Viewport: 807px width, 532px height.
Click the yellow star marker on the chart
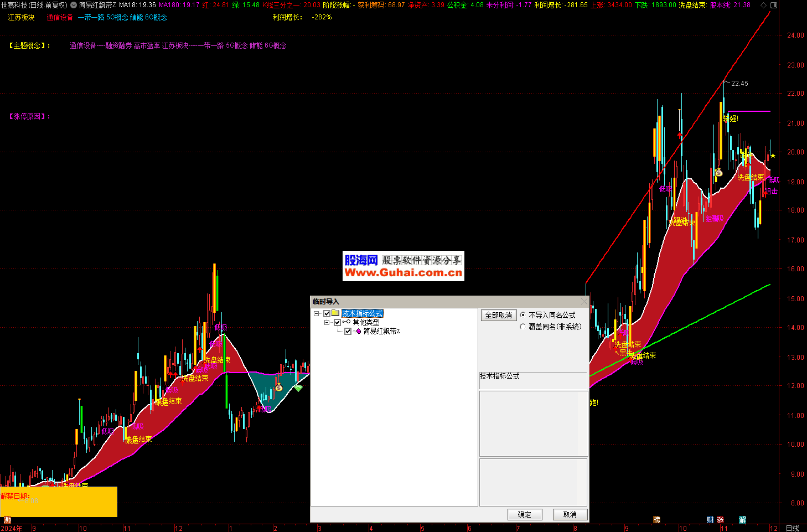(773, 156)
